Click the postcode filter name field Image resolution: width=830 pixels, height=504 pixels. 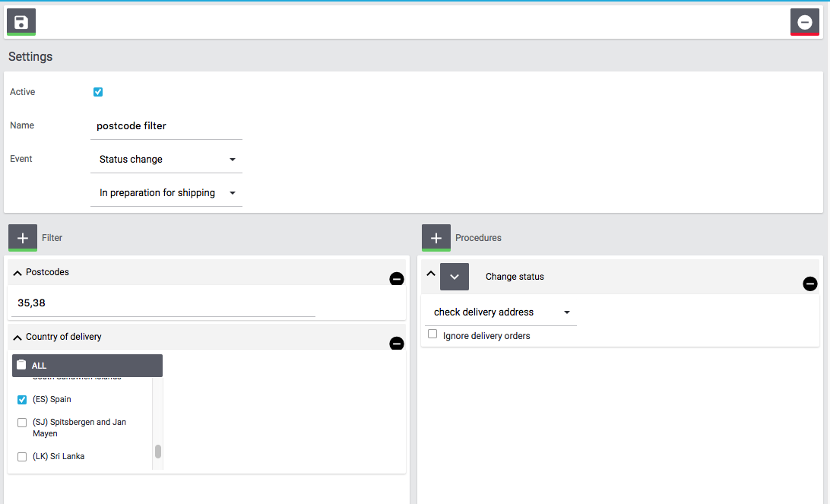pos(166,126)
